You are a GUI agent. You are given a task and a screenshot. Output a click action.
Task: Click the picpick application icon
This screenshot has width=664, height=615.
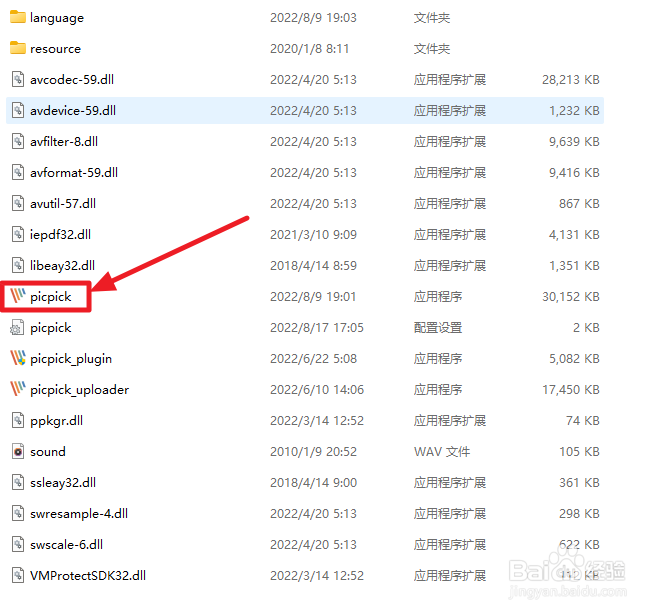(18, 296)
